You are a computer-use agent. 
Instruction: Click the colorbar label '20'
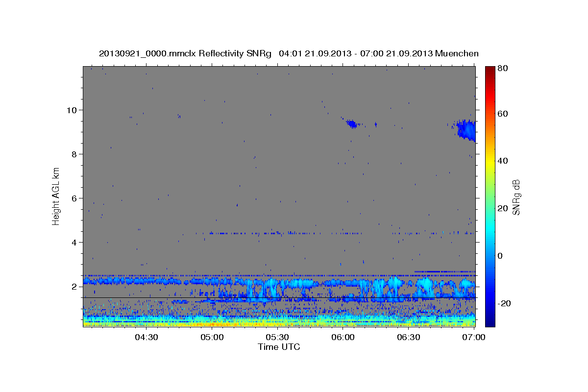(x=504, y=208)
